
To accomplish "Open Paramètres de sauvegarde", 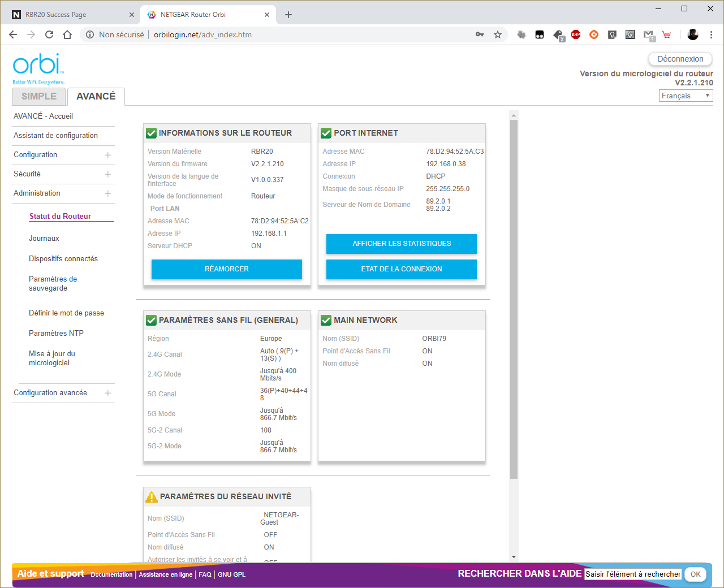I will (x=53, y=283).
